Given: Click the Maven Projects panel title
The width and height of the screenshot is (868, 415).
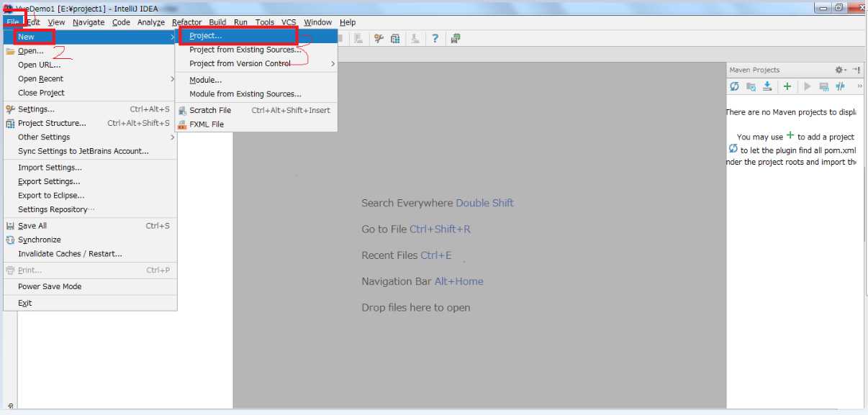Looking at the screenshot, I should click(754, 70).
